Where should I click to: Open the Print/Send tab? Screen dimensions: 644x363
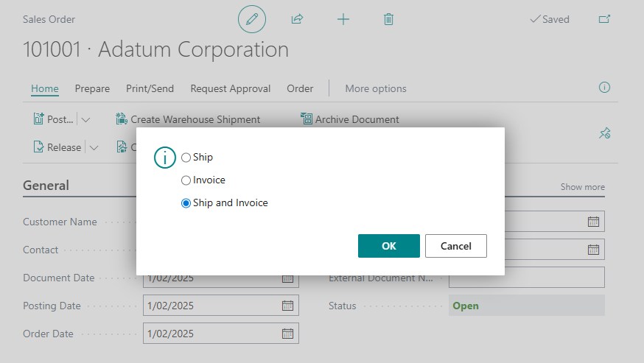150,88
